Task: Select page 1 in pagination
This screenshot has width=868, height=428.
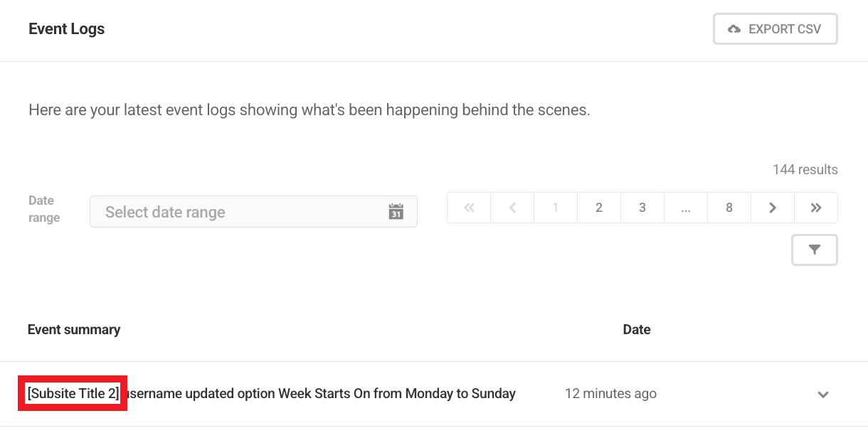Action: tap(556, 208)
